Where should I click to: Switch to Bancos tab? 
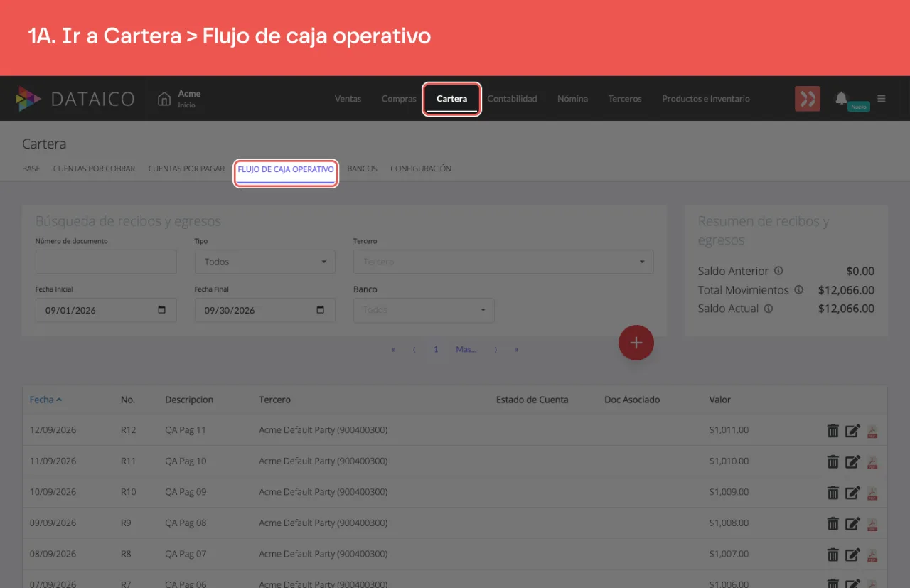pos(362,169)
